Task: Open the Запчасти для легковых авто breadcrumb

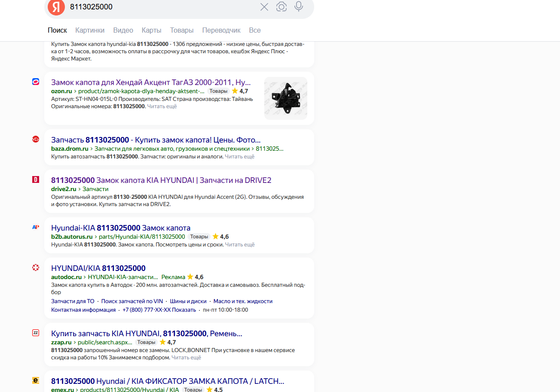Action: [172, 149]
